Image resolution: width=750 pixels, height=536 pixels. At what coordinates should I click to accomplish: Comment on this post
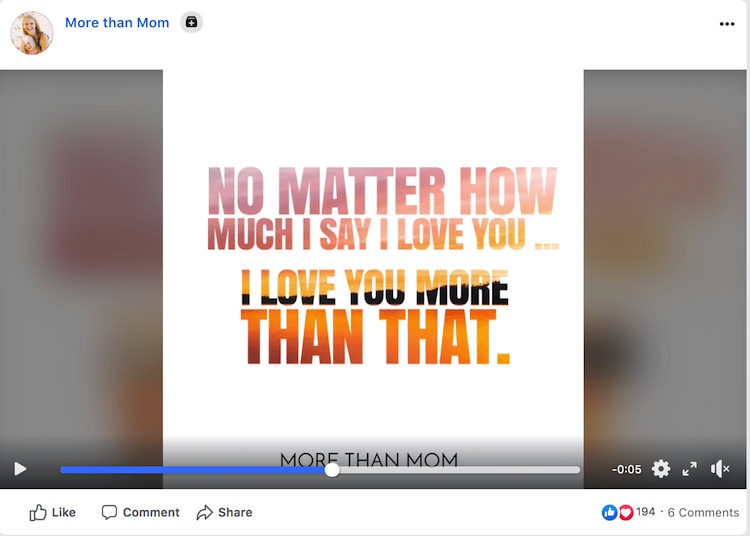point(141,512)
